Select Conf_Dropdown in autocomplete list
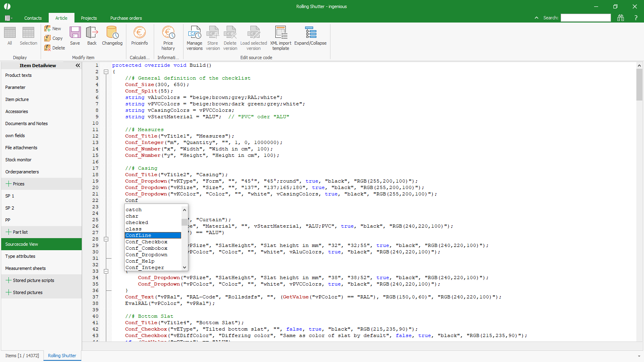This screenshot has height=362, width=644. 147,255
